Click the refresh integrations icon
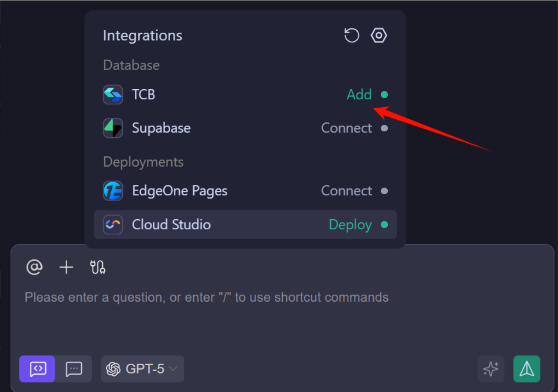The height and width of the screenshot is (392, 558). coord(351,36)
